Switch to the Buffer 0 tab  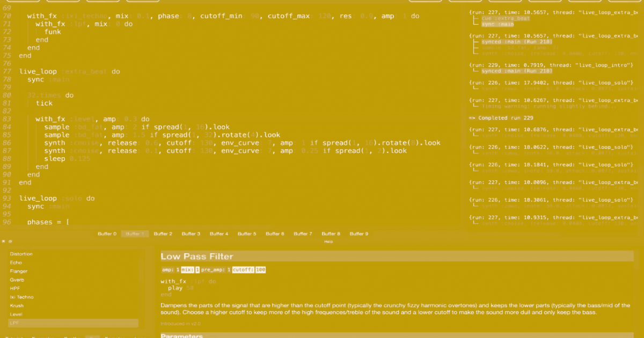tap(106, 234)
